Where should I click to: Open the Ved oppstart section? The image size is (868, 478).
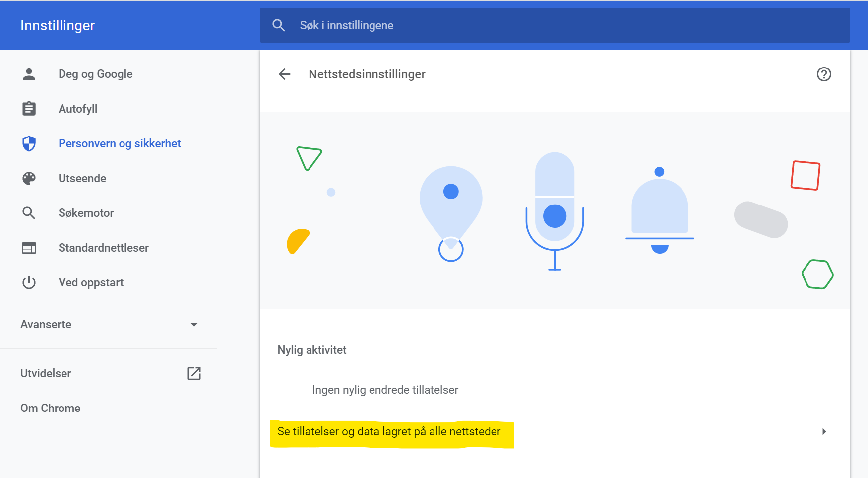tap(91, 282)
